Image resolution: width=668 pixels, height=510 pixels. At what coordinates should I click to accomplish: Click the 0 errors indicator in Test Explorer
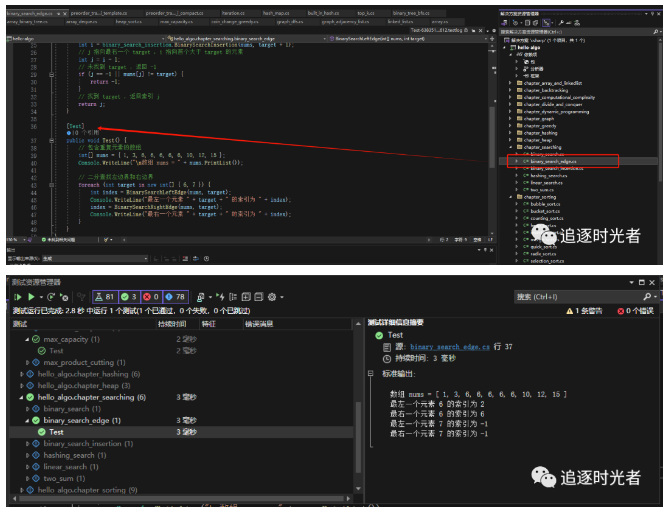[x=635, y=311]
